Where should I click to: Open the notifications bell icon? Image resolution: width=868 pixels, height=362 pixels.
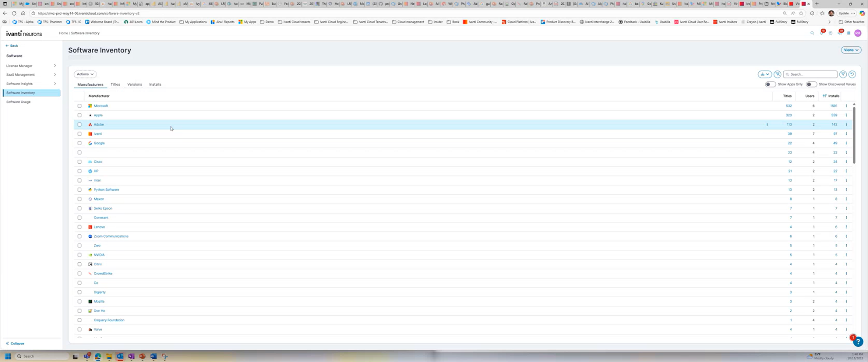click(x=821, y=33)
